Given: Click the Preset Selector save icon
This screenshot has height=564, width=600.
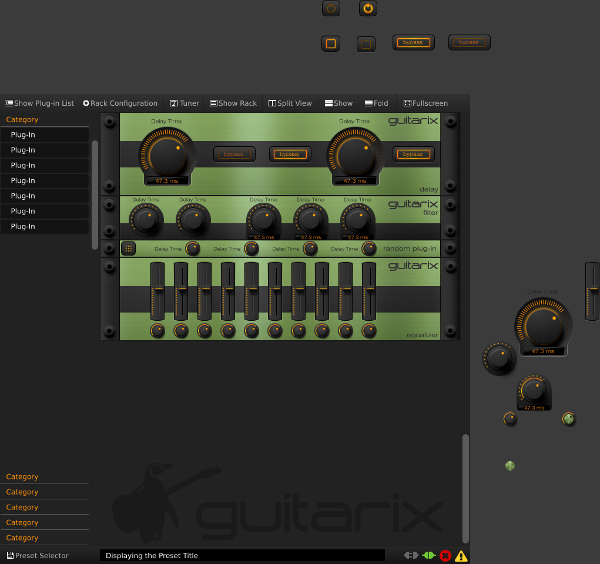Looking at the screenshot, I should (10, 555).
